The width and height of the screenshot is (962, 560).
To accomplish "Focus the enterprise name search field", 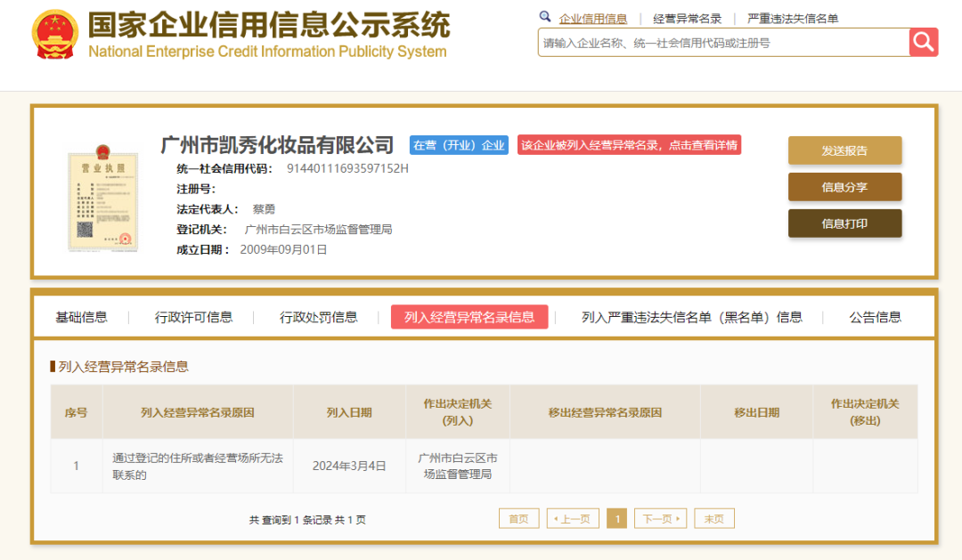I will (x=724, y=43).
